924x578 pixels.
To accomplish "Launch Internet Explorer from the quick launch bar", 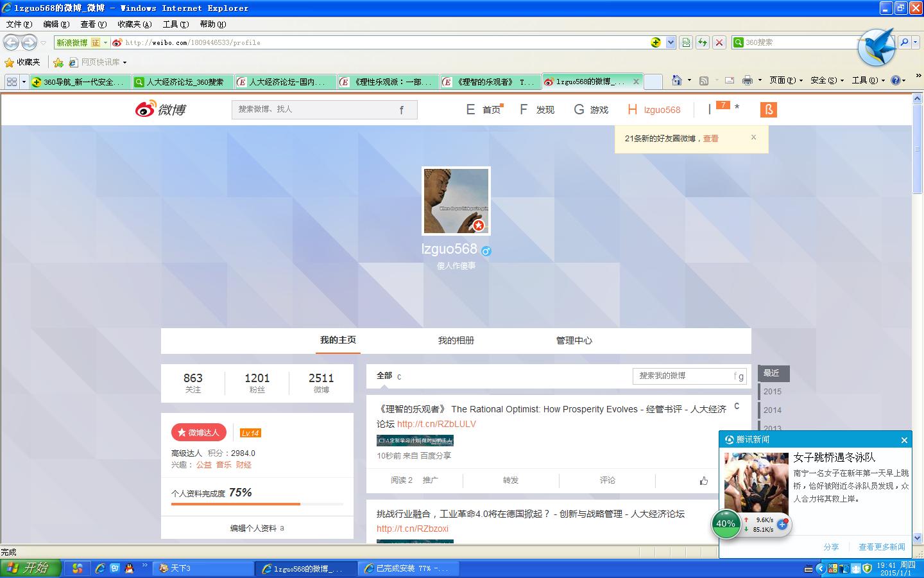I will [x=100, y=568].
